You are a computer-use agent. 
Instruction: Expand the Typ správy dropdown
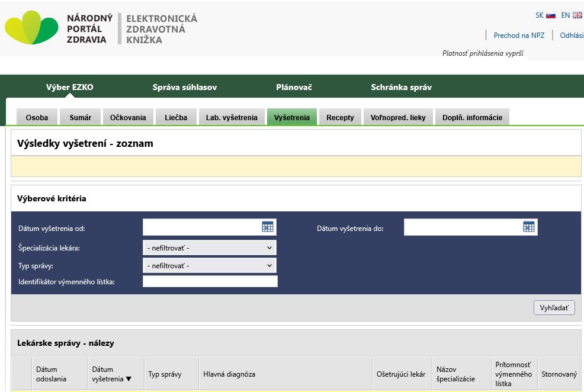coord(209,266)
